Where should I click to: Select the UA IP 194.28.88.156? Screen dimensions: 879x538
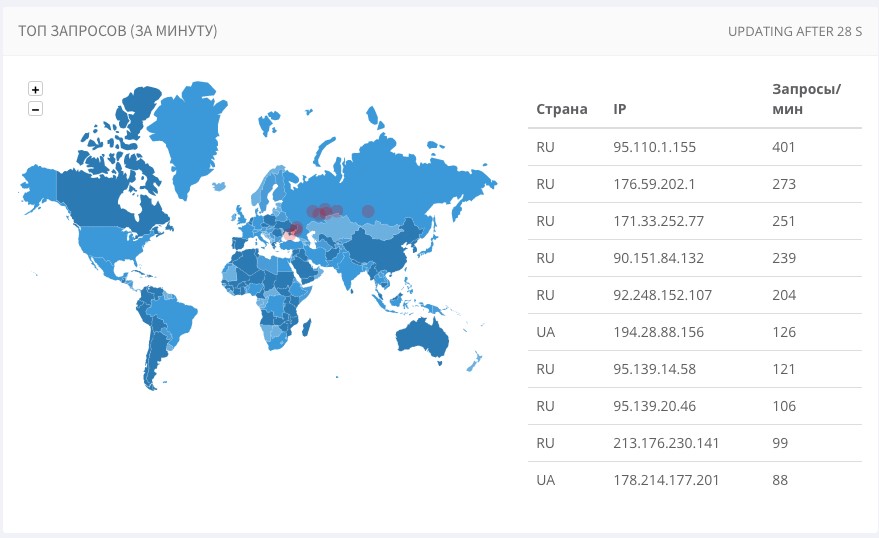pos(659,332)
